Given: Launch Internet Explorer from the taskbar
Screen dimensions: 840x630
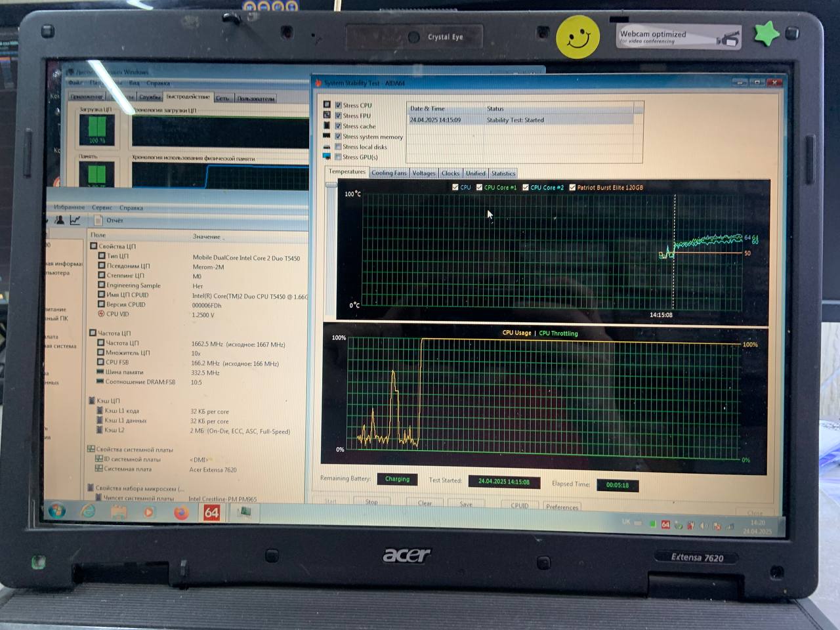Looking at the screenshot, I should (88, 511).
